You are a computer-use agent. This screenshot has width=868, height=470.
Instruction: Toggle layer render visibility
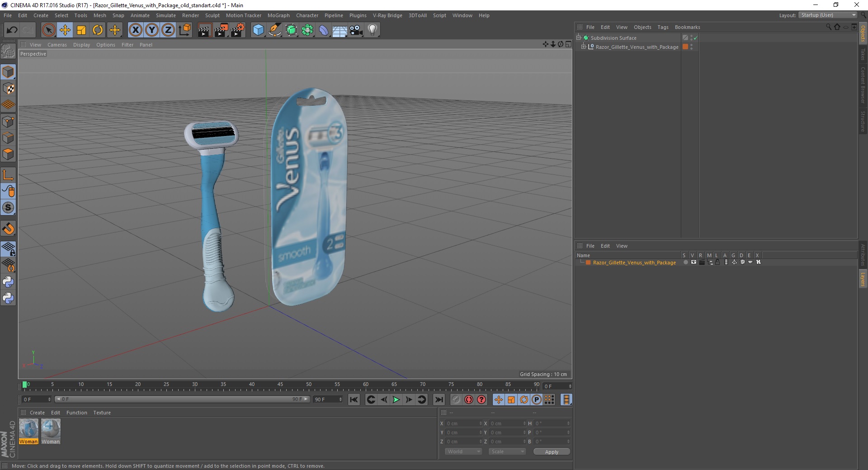tap(702, 262)
